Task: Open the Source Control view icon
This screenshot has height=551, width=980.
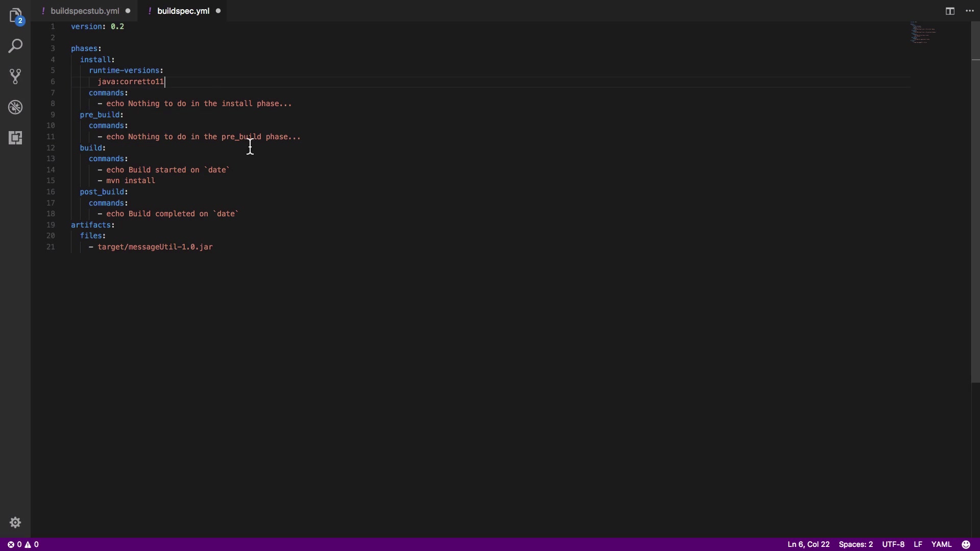Action: coord(15,77)
